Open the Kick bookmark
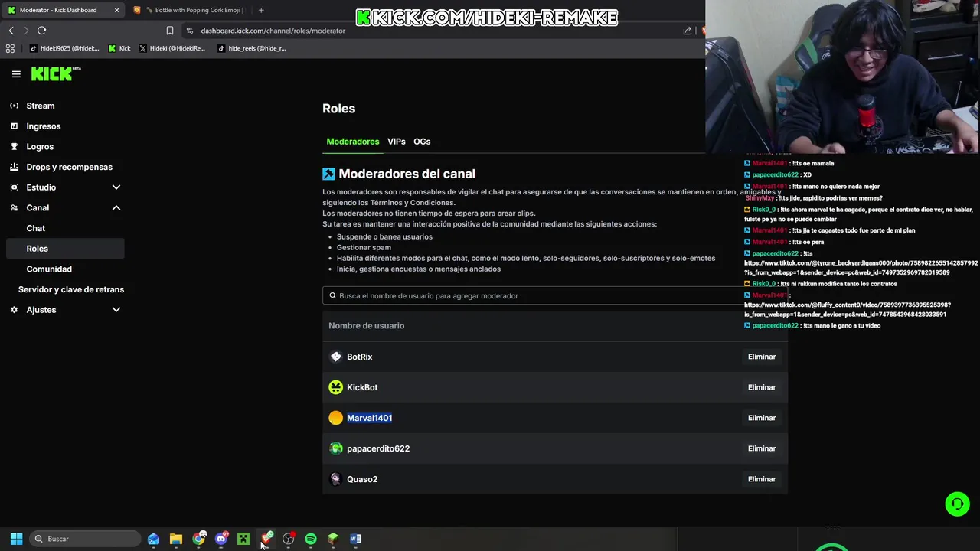980x551 pixels. pos(119,48)
